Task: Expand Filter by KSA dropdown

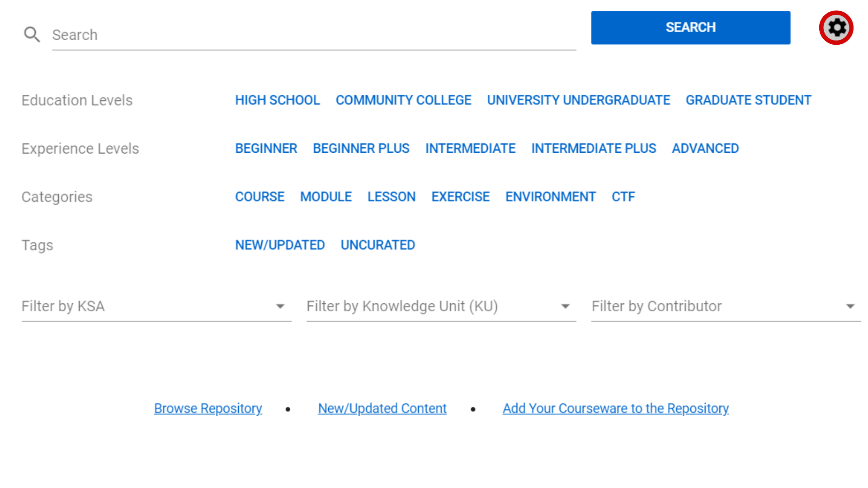Action: (x=280, y=305)
